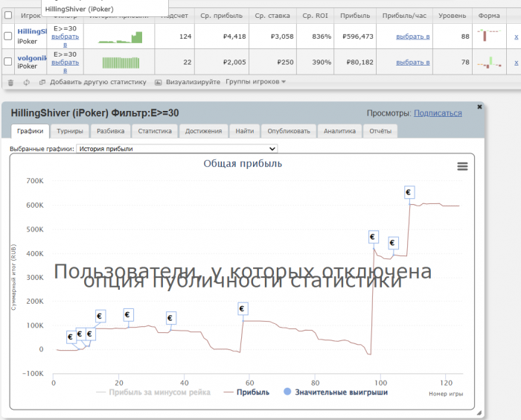Click the euro marker at game 58 spike
The image size is (521, 420).
243,308
